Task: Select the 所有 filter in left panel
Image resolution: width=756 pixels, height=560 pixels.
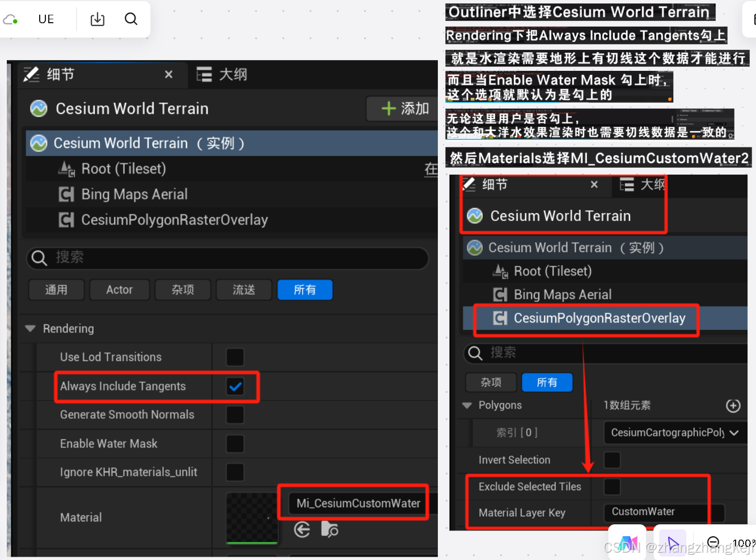Action: (x=305, y=290)
